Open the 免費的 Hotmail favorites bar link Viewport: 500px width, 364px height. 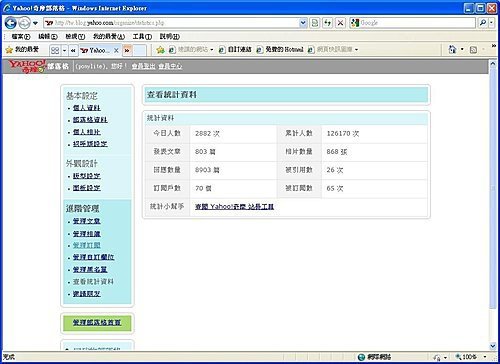click(x=280, y=50)
